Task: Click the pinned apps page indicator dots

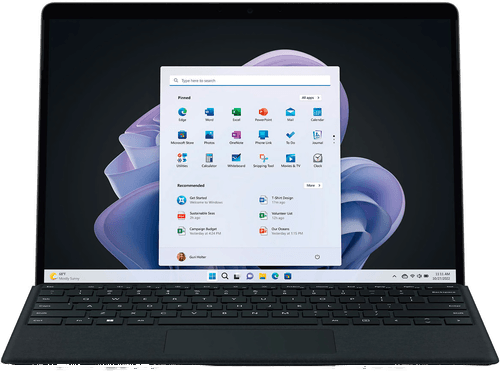Action: [334, 139]
